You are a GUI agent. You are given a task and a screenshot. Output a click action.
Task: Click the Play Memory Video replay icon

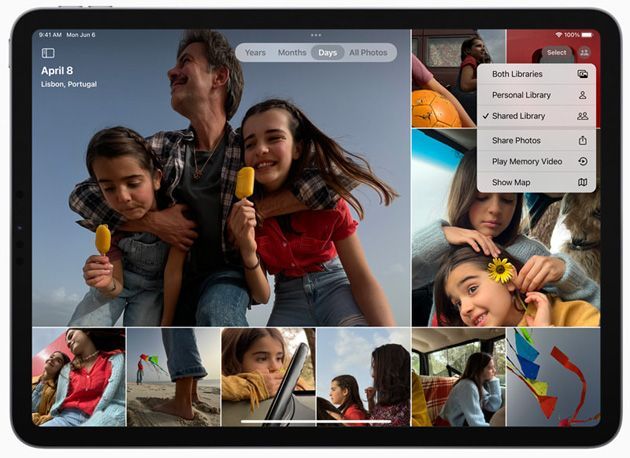(582, 161)
